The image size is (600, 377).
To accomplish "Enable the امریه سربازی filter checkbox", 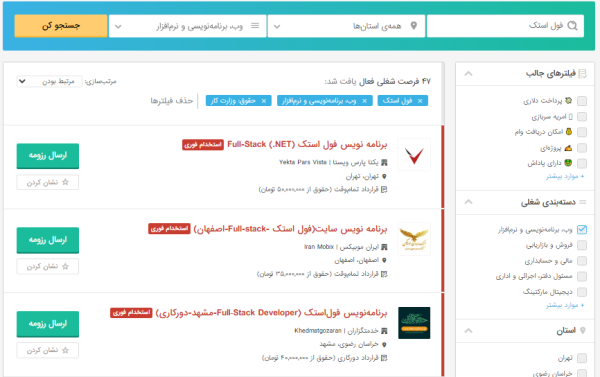I will coord(582,116).
